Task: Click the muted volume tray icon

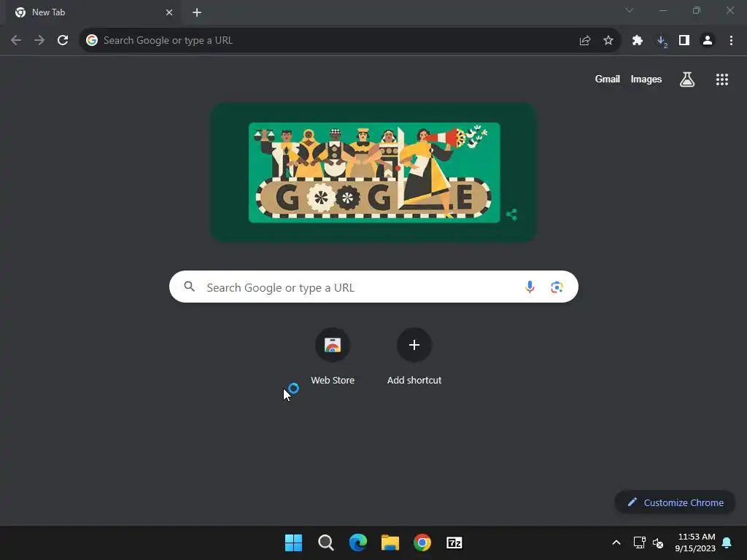Action: [x=658, y=542]
